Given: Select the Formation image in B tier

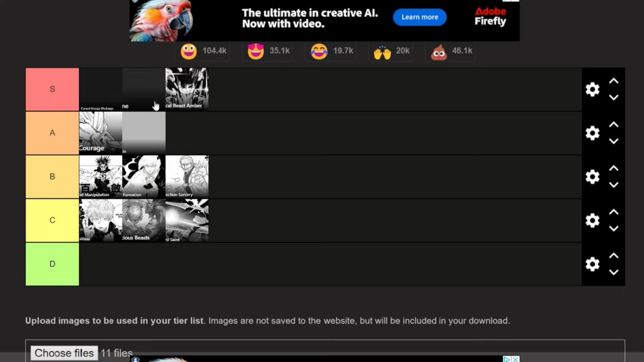Looking at the screenshot, I should tap(144, 177).
